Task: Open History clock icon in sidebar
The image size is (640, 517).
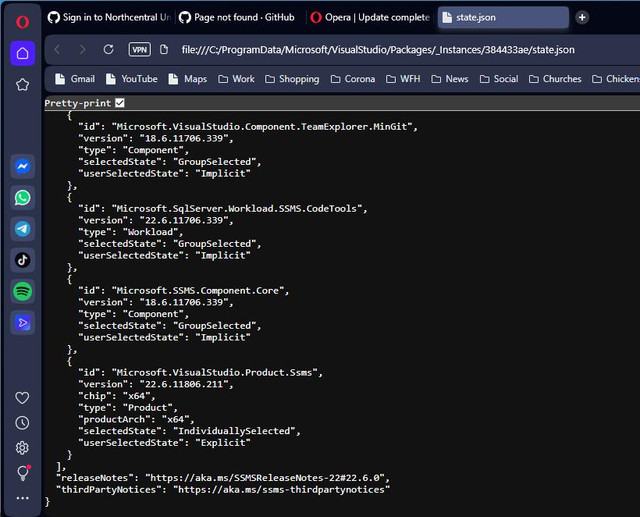Action: 22,423
